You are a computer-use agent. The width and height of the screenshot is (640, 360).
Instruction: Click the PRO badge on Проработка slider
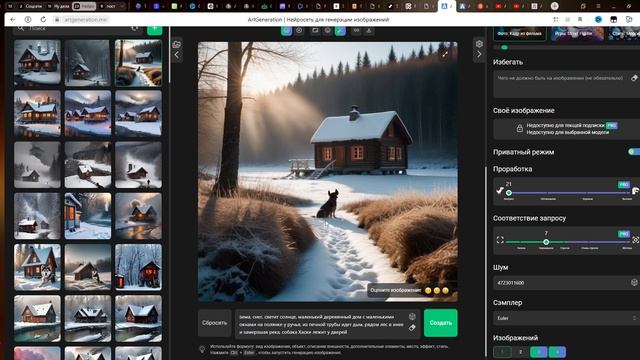[623, 184]
